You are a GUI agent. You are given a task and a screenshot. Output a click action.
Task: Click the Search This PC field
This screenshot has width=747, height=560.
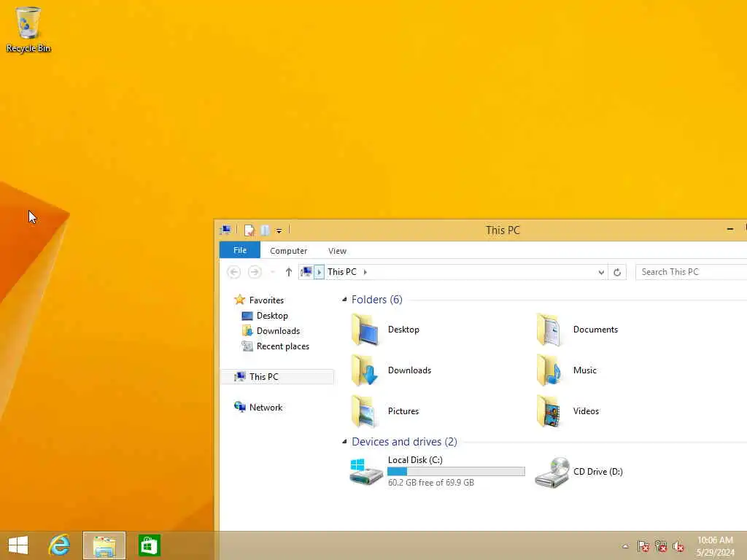(x=691, y=272)
